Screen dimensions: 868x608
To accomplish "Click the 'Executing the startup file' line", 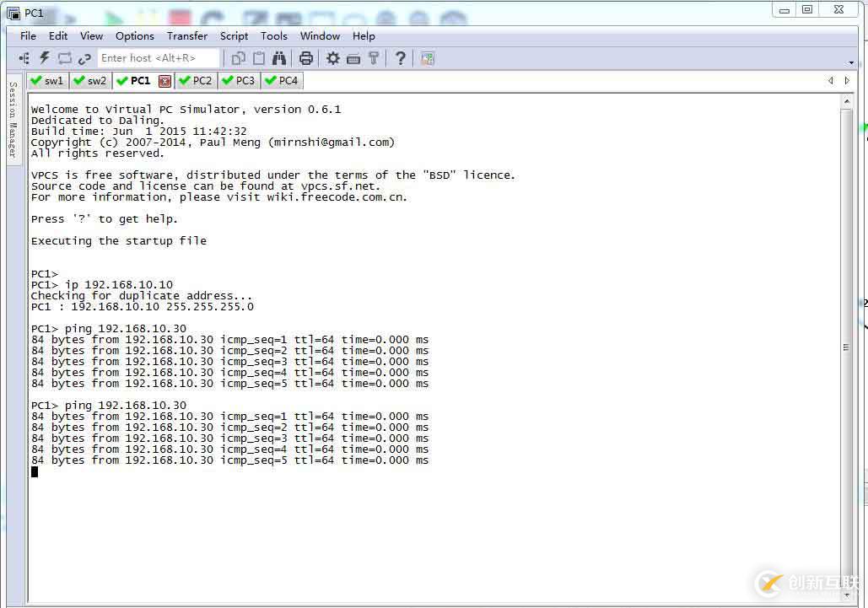I will point(118,241).
